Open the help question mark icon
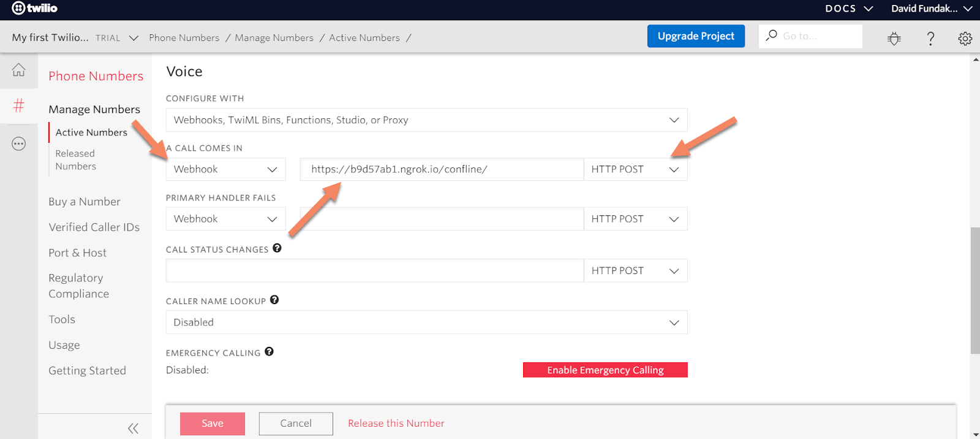980x439 pixels. (x=930, y=38)
